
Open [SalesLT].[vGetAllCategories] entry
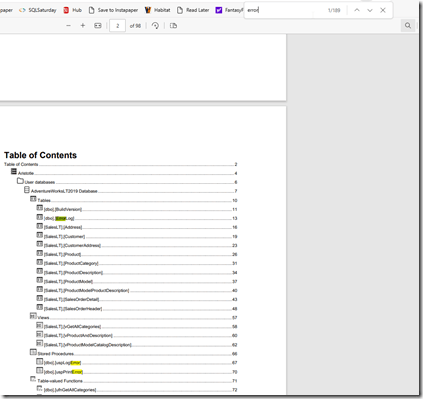click(72, 327)
